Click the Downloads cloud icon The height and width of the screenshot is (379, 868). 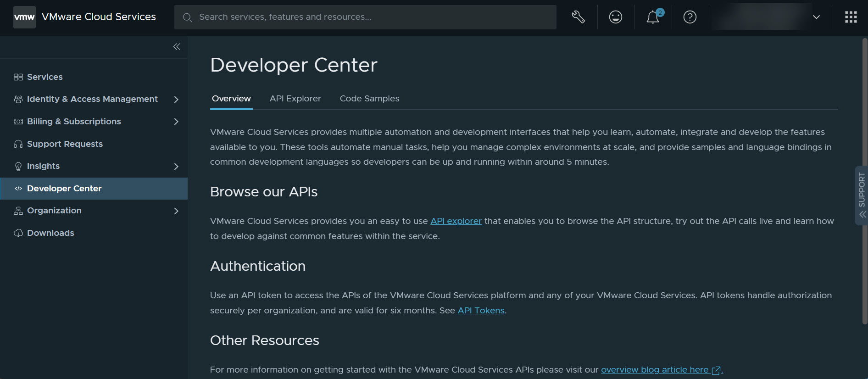18,233
